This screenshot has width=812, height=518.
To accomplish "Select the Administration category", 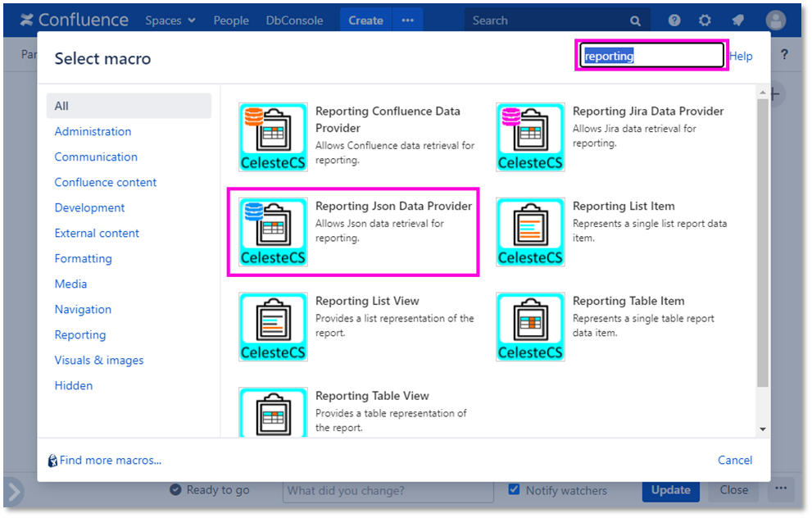I will tap(93, 132).
